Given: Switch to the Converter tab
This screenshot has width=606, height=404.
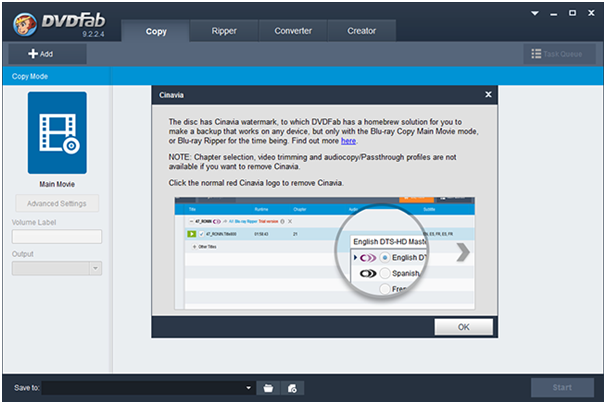Looking at the screenshot, I should [293, 31].
